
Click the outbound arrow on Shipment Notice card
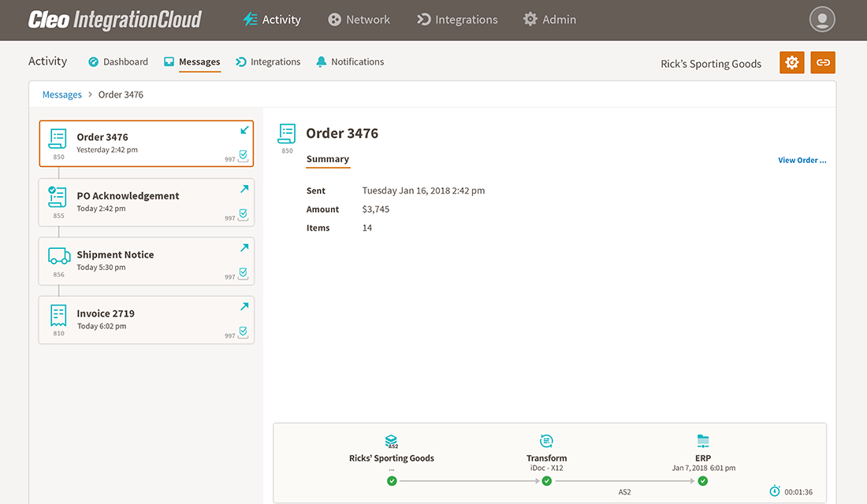tap(244, 247)
